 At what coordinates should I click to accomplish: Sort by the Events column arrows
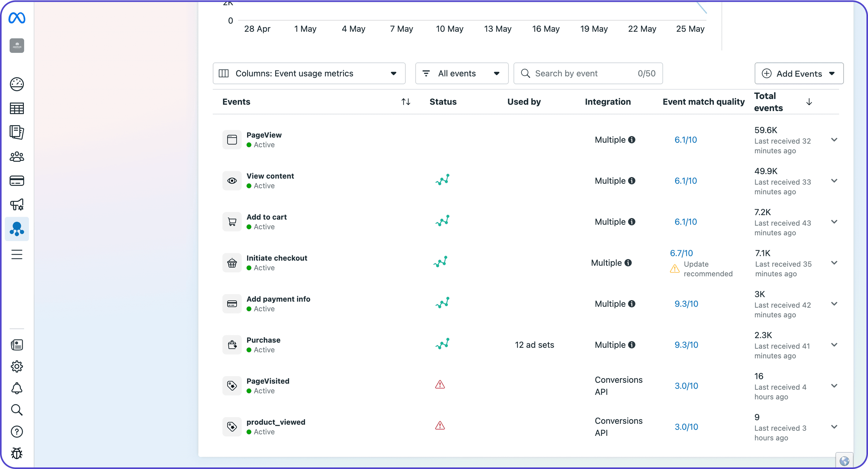(x=406, y=102)
